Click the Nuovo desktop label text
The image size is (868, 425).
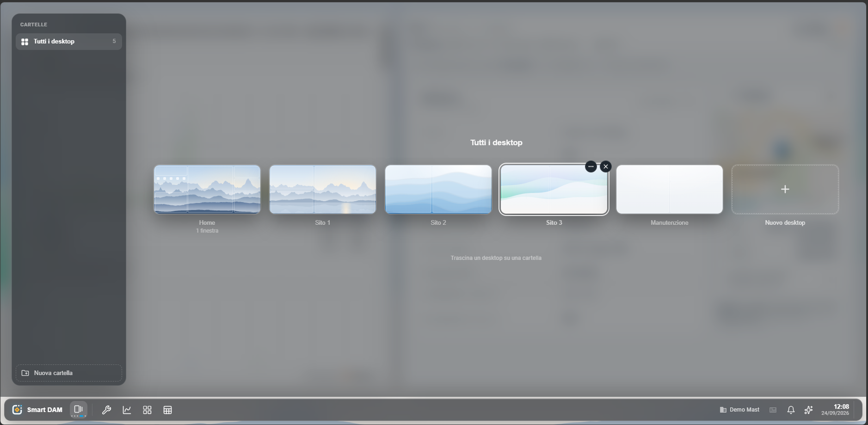pos(785,222)
